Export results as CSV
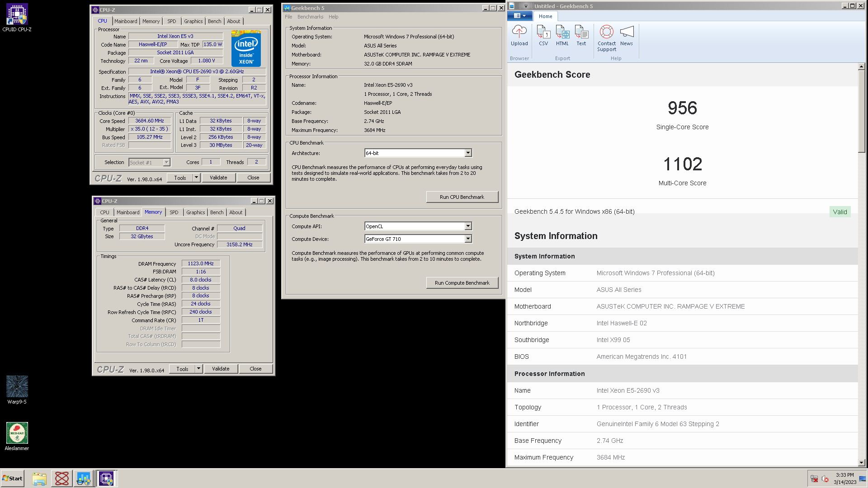Screen dimensions: 868x488 tap(543, 35)
